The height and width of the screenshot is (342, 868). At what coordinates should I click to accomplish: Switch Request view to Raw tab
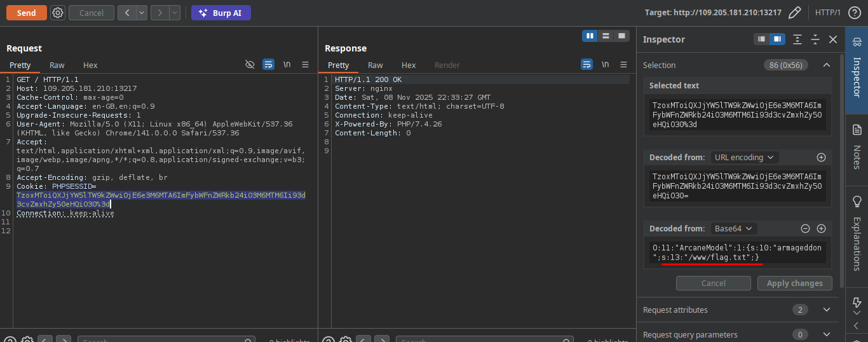[x=57, y=65]
